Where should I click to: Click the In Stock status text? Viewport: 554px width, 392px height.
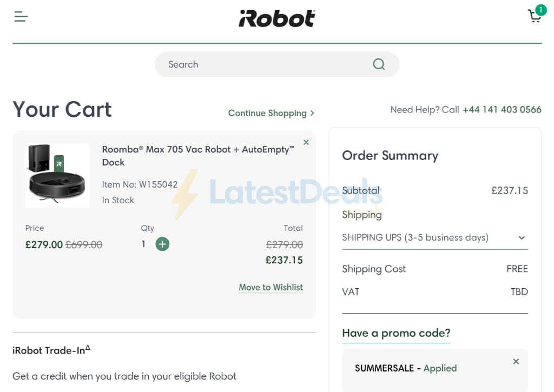[118, 200]
